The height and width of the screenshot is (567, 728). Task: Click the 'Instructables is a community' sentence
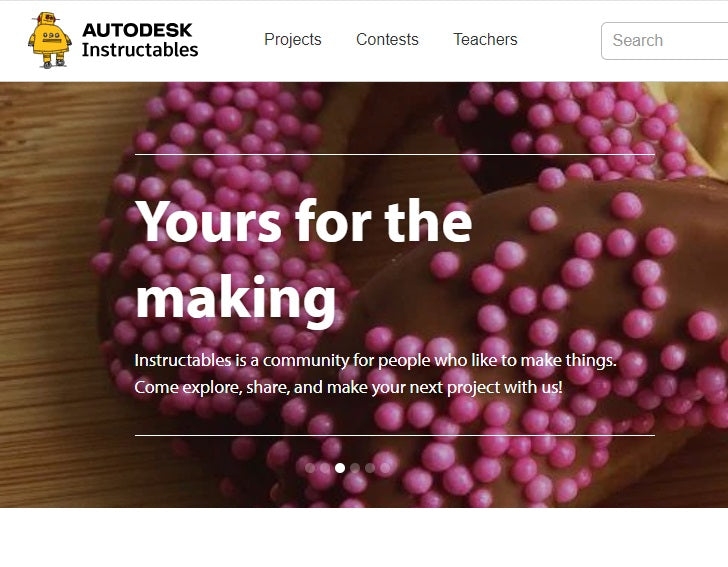click(x=375, y=360)
